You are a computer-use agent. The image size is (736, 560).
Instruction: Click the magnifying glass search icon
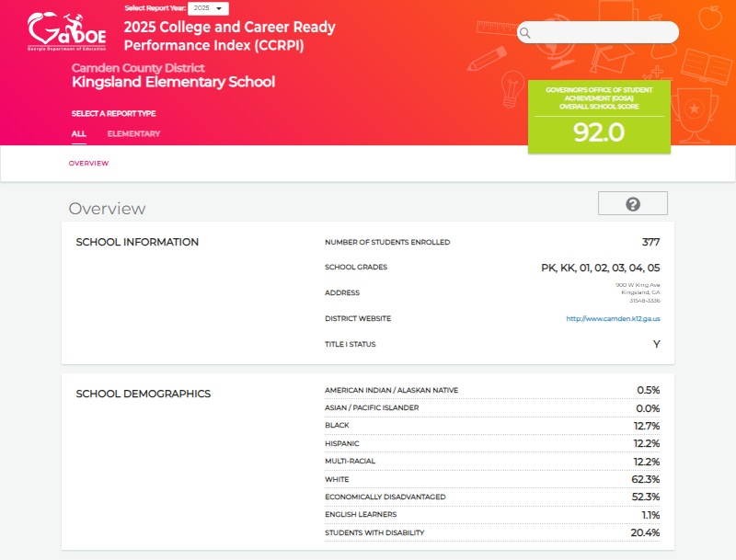coord(525,33)
